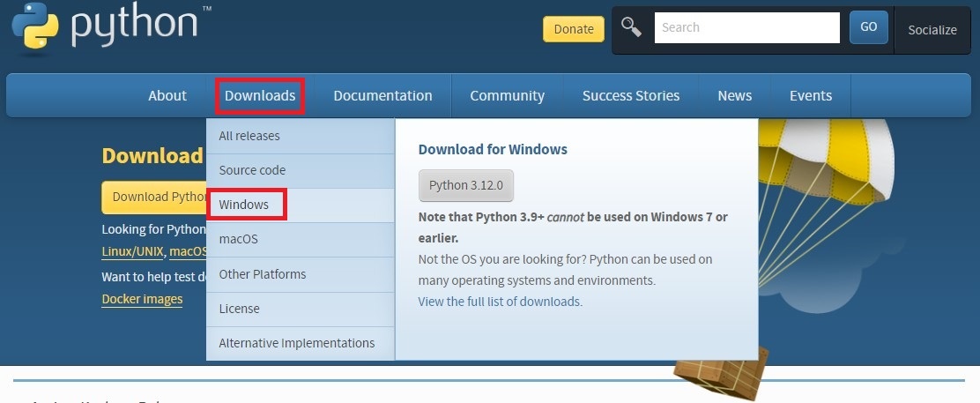Open the Events menu
Screen dimensions: 980x403
(811, 96)
